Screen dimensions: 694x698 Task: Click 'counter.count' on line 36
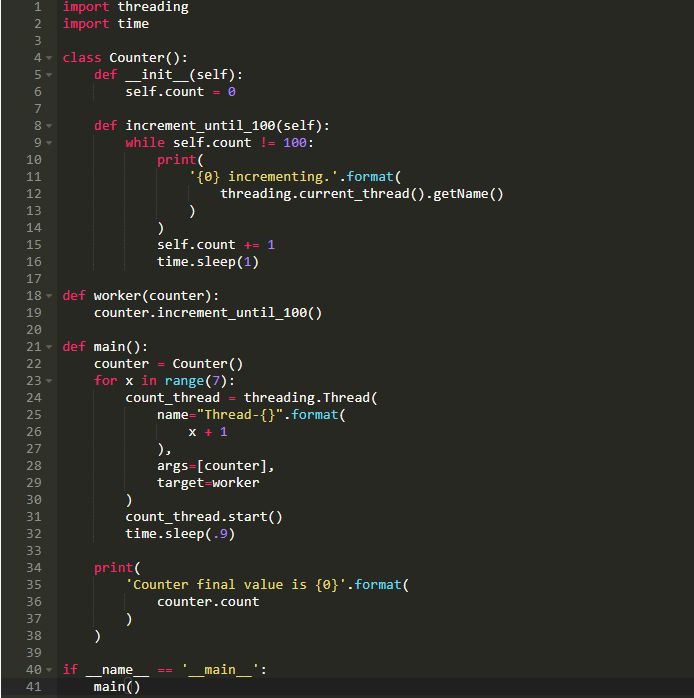(x=208, y=602)
